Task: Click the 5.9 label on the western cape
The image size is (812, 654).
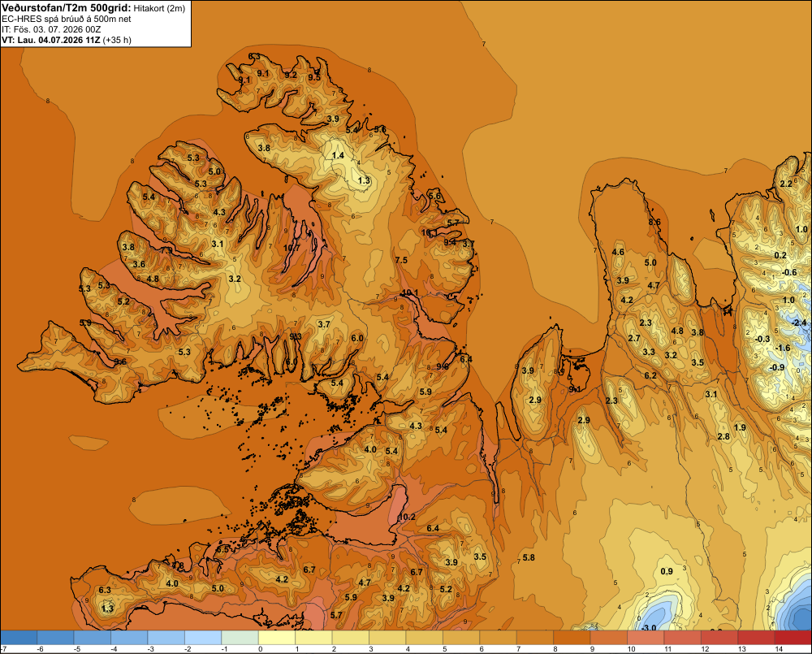Action: click(x=85, y=323)
